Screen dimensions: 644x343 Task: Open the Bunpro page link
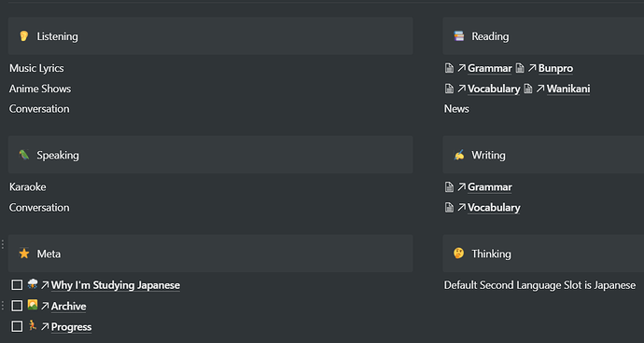click(x=555, y=68)
